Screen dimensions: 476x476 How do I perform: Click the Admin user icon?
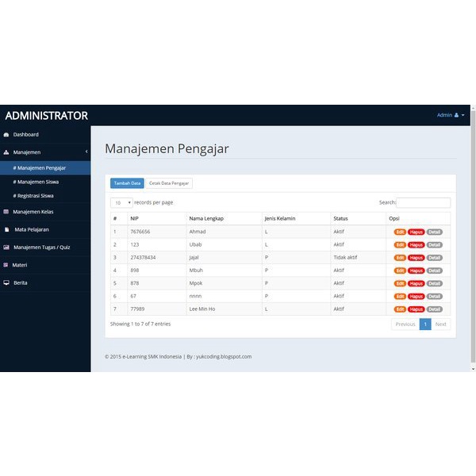[x=456, y=115]
